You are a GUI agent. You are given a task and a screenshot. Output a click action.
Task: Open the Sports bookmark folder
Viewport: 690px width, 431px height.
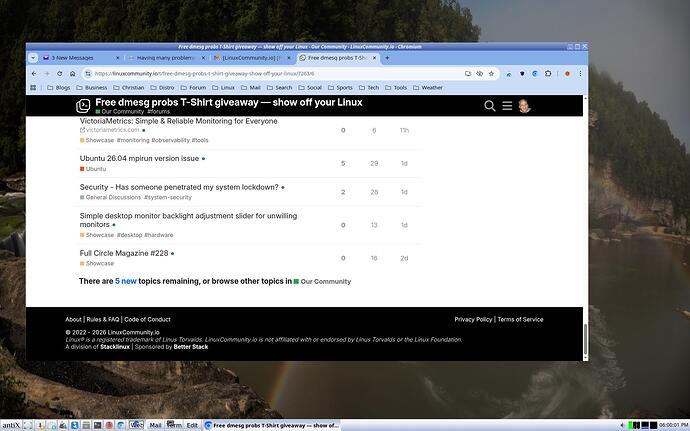click(x=340, y=88)
